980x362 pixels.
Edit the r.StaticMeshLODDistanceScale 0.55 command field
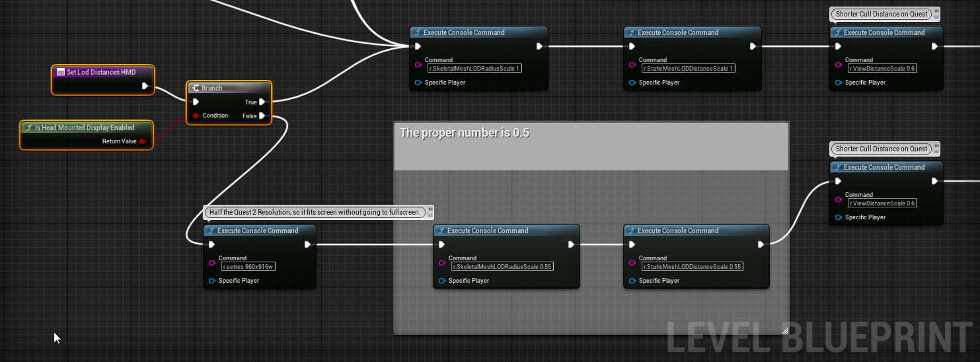pyautogui.click(x=692, y=267)
